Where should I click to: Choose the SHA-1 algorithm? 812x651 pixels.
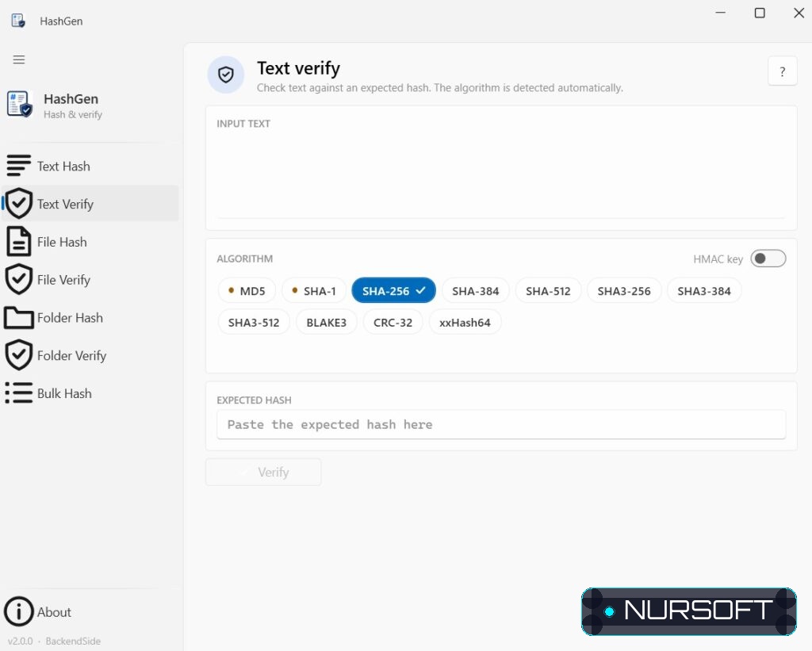(x=314, y=291)
